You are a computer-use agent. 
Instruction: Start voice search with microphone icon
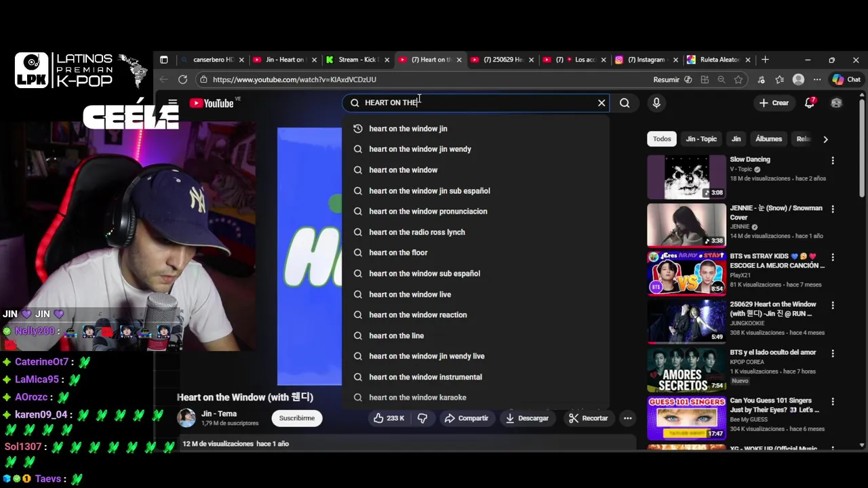pos(656,103)
